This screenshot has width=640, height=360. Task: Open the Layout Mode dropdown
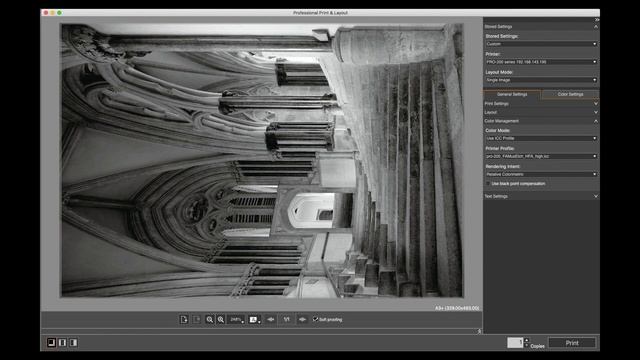541,80
